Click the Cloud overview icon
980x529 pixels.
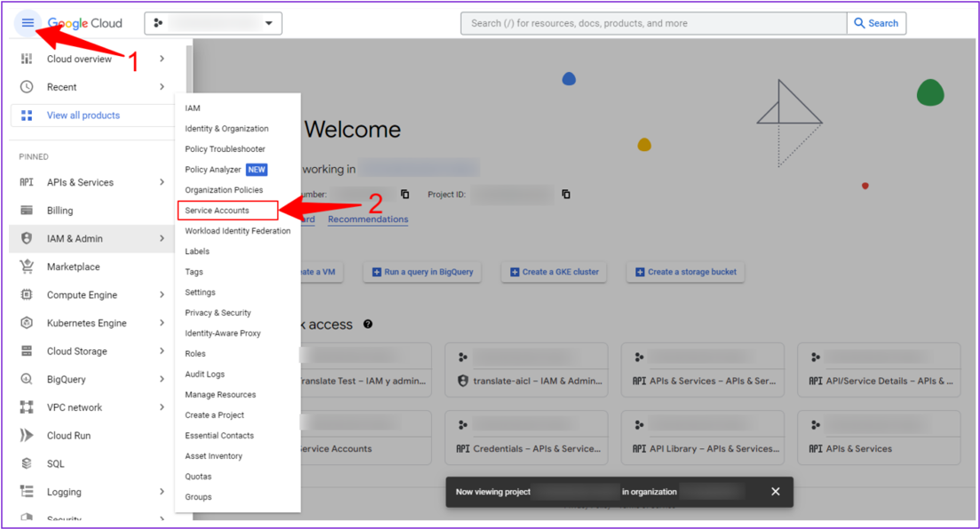point(27,59)
